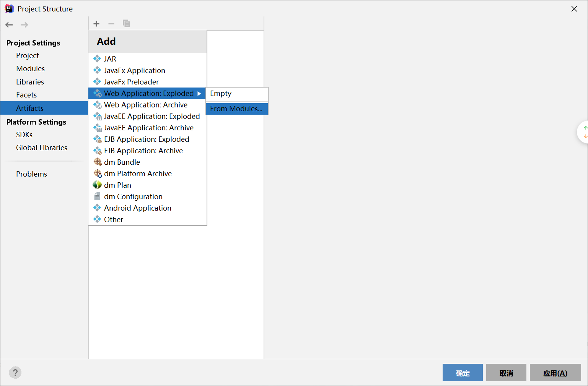Click the back navigation arrow
The image size is (588, 386).
tap(9, 25)
